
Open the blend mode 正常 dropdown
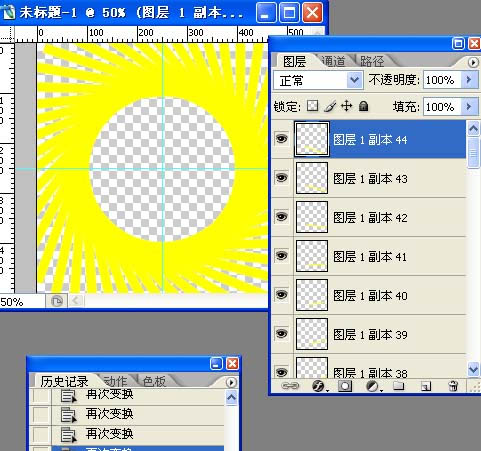click(354, 80)
